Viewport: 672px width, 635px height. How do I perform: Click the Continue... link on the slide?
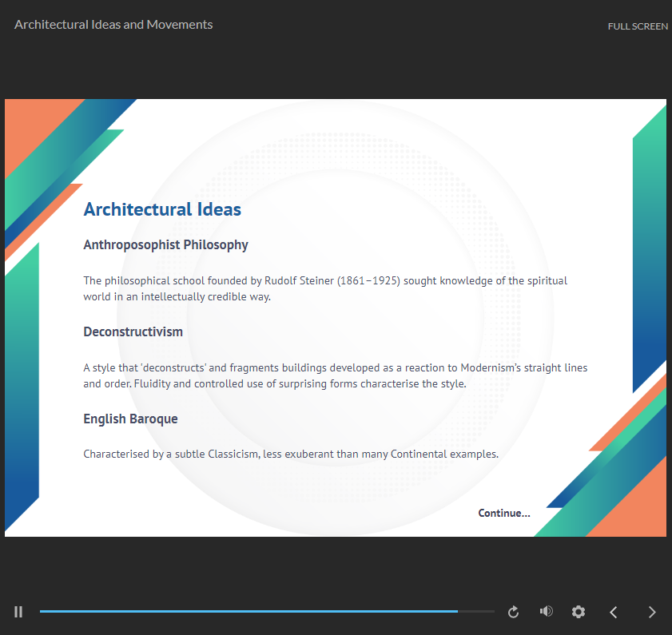coord(503,513)
